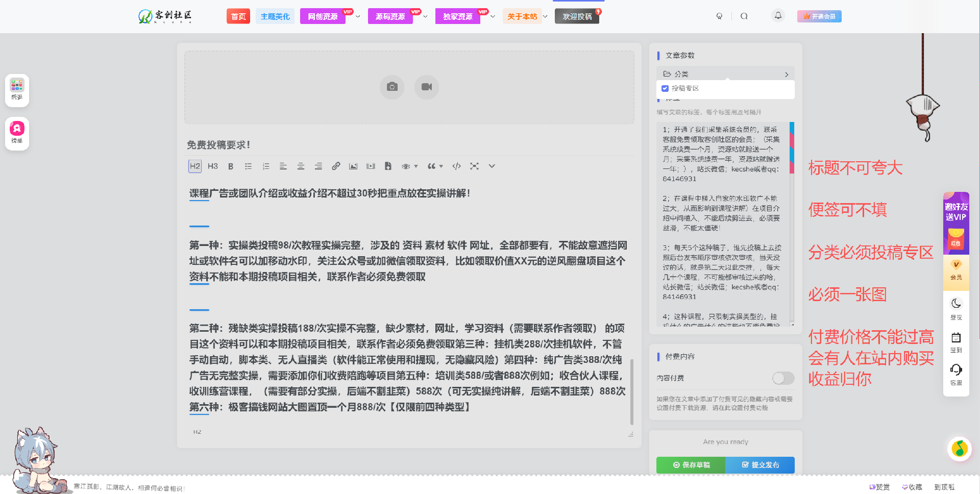Click the center align icon

pyautogui.click(x=301, y=166)
